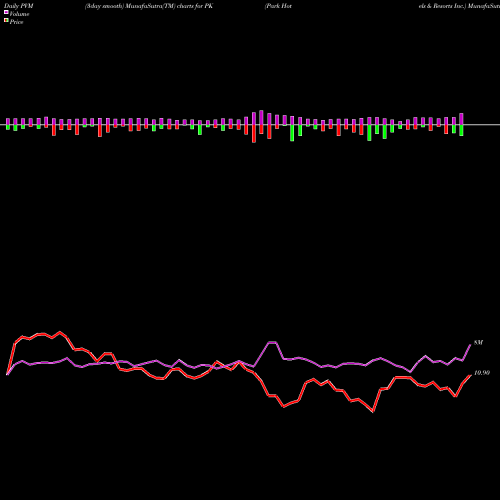Click the Volume legend label
Viewport: 500px width, 500px height.
19,14
